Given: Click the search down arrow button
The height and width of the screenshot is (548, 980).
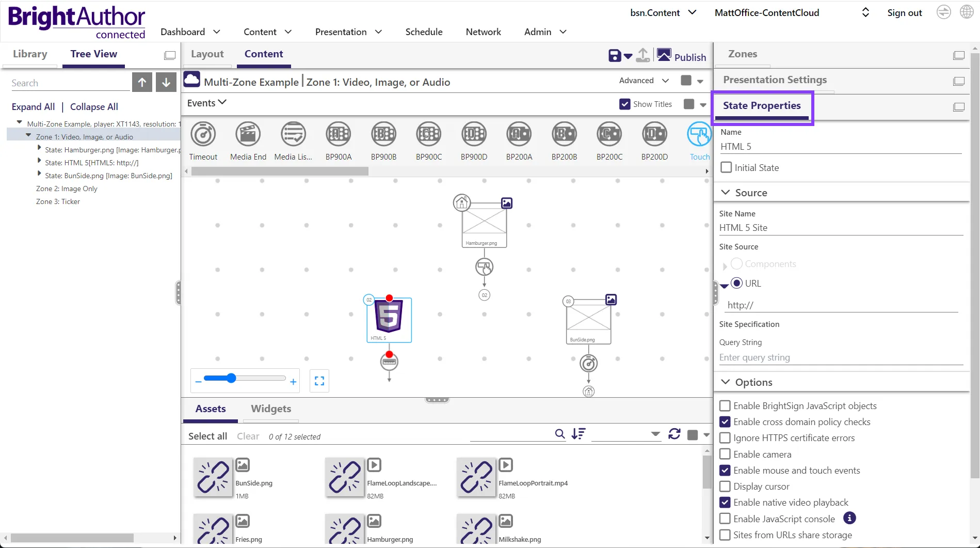Looking at the screenshot, I should click(166, 82).
